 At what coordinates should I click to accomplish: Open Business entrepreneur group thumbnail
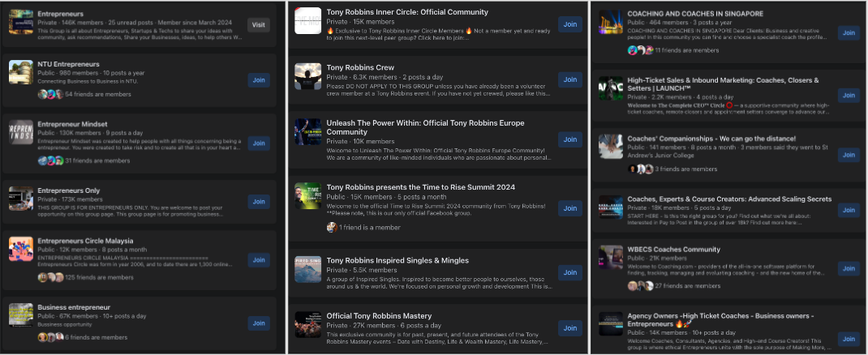[21, 315]
